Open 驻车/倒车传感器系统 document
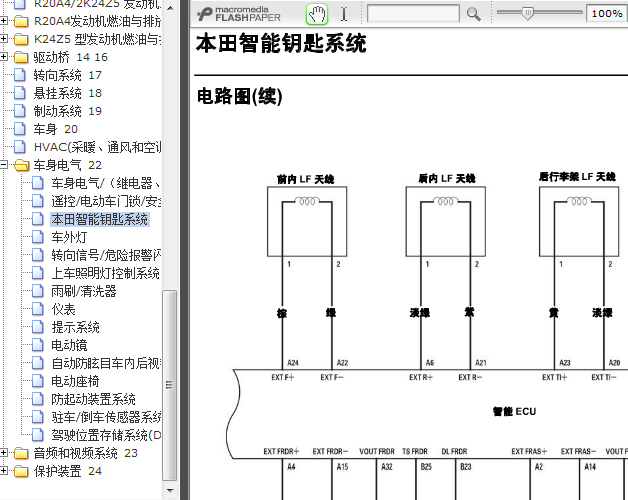Image resolution: width=628 pixels, height=500 pixels. (106, 417)
